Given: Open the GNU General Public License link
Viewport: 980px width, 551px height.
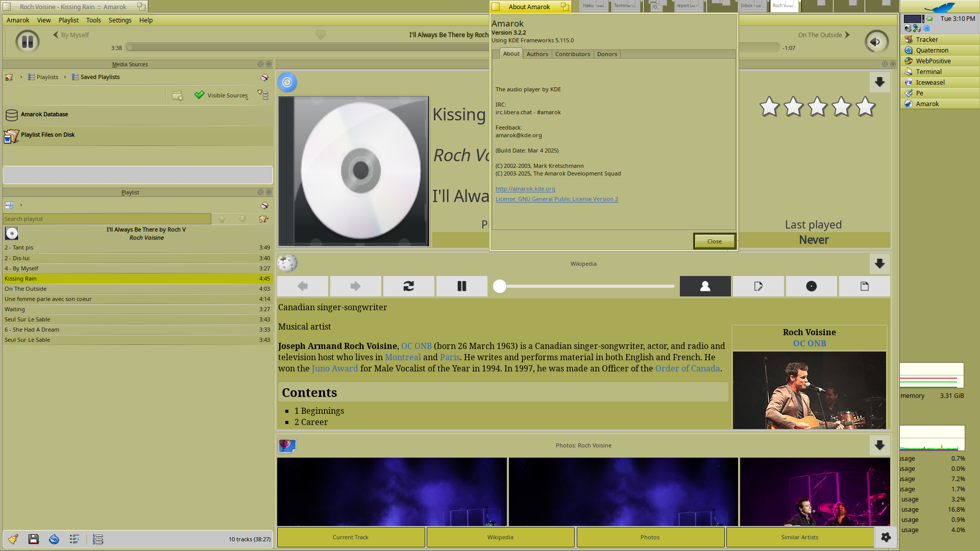Looking at the screenshot, I should coord(557,199).
